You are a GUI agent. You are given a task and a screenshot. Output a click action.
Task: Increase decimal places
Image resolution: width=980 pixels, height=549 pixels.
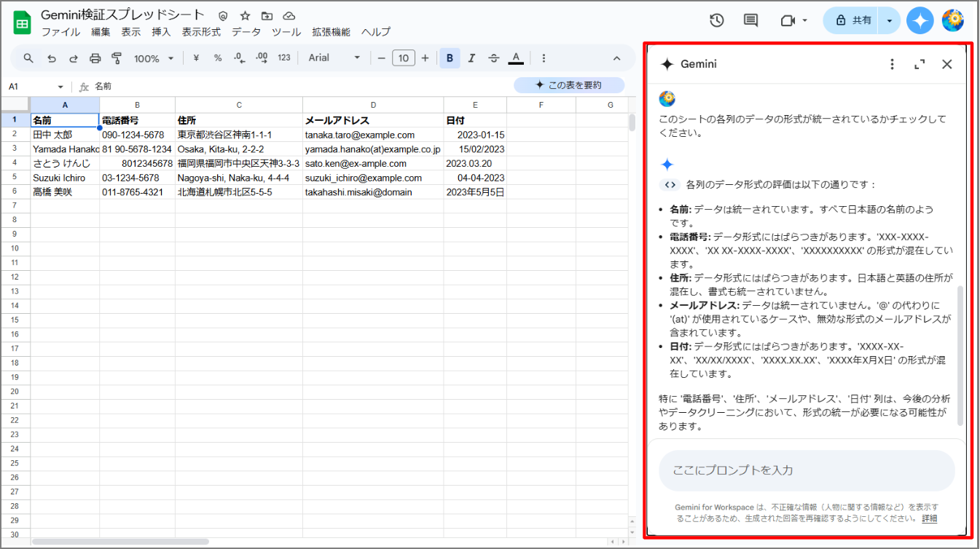coord(262,58)
